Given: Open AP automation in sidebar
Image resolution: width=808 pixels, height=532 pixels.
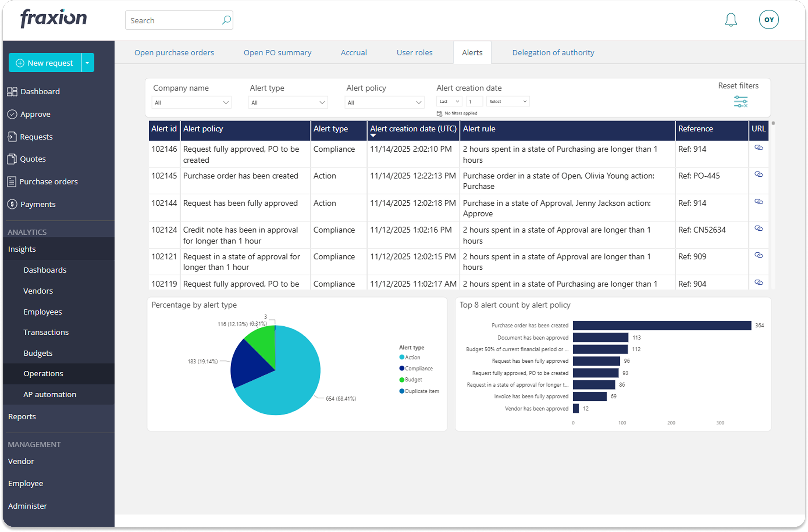Looking at the screenshot, I should click(x=50, y=394).
